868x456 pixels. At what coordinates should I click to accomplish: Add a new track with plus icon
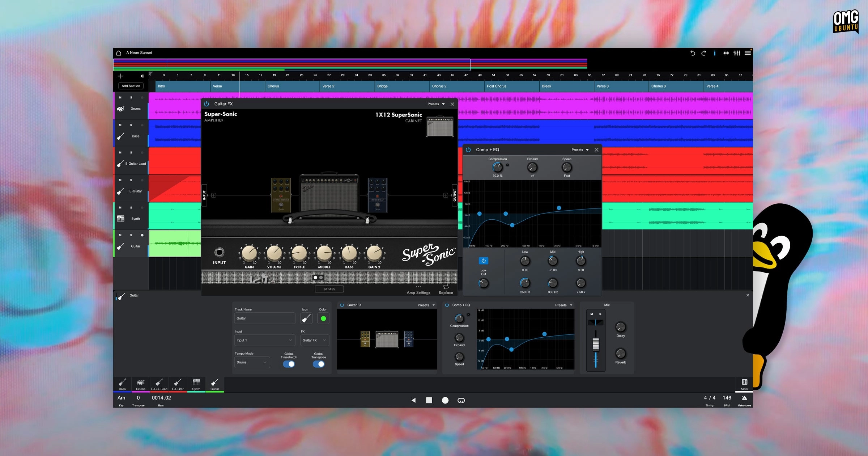[x=120, y=76]
